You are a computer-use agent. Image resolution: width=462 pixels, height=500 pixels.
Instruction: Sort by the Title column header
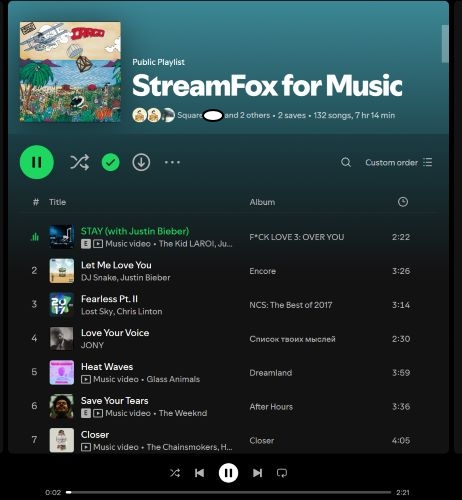[57, 202]
